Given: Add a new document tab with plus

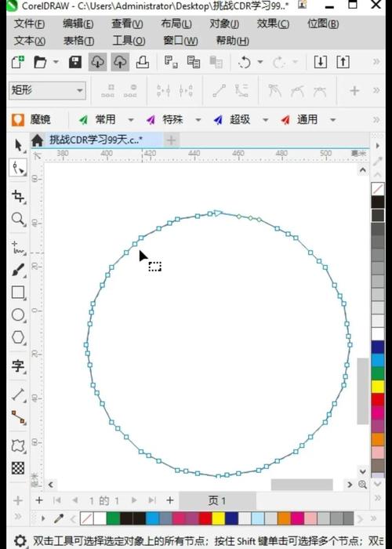Looking at the screenshot, I should point(171,140).
